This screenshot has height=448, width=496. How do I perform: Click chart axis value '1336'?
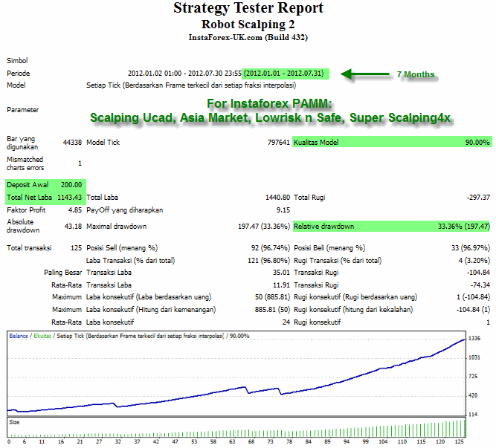(x=474, y=339)
